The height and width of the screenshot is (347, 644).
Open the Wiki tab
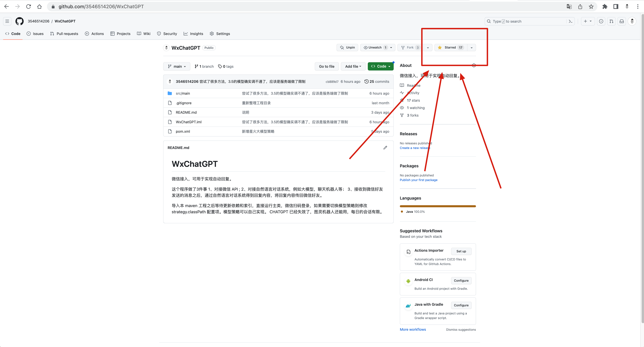click(144, 34)
